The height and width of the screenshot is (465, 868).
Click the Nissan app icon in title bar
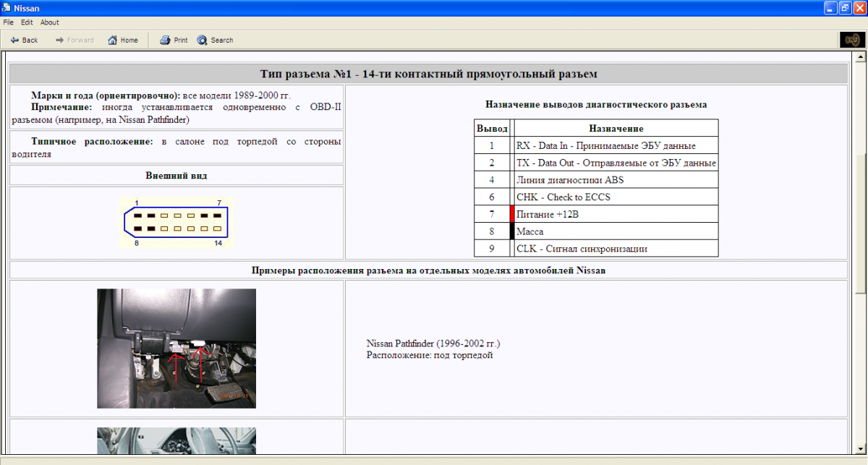pos(7,7)
